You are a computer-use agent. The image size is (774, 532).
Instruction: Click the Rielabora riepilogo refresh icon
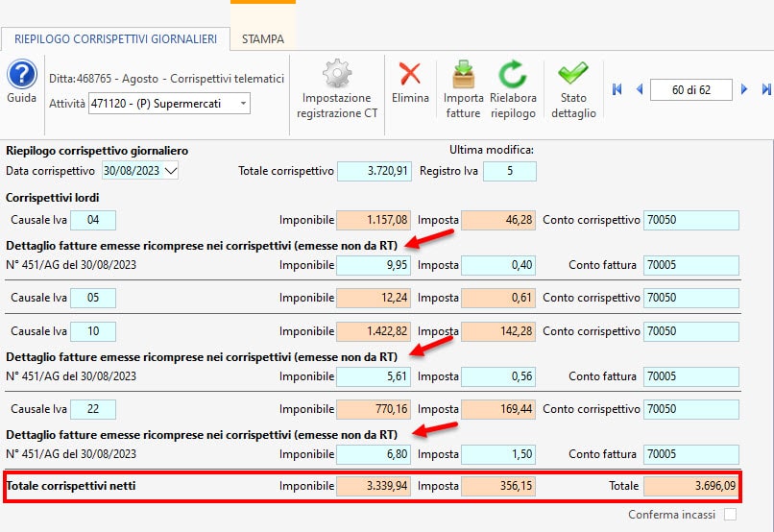point(513,75)
